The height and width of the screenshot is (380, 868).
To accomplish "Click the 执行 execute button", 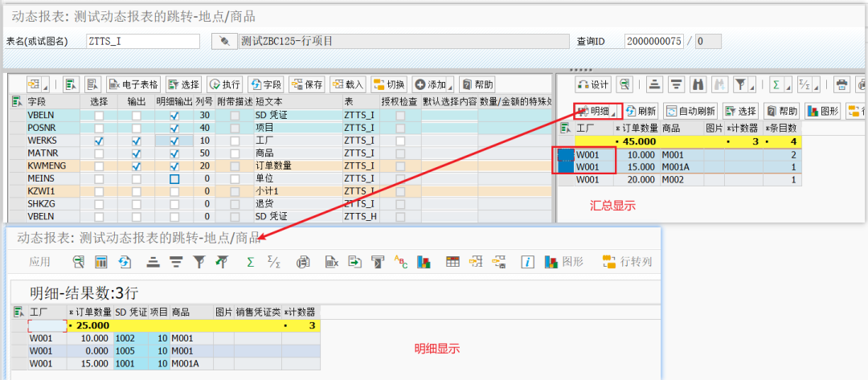I will pos(225,84).
